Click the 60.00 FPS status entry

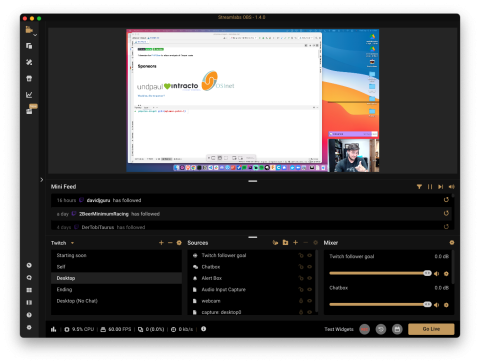(x=116, y=329)
